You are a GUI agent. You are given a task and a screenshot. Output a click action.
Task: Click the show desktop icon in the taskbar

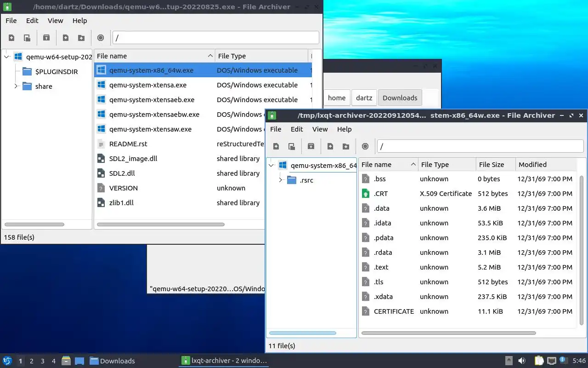click(79, 361)
